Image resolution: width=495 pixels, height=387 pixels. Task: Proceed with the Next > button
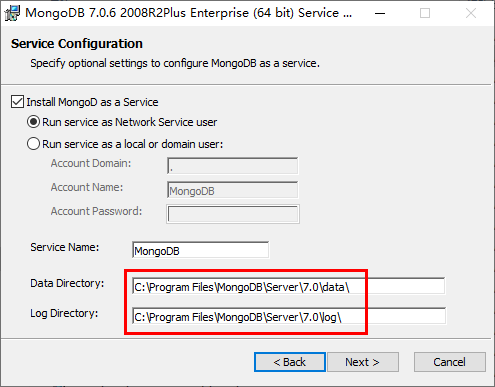[x=363, y=362]
